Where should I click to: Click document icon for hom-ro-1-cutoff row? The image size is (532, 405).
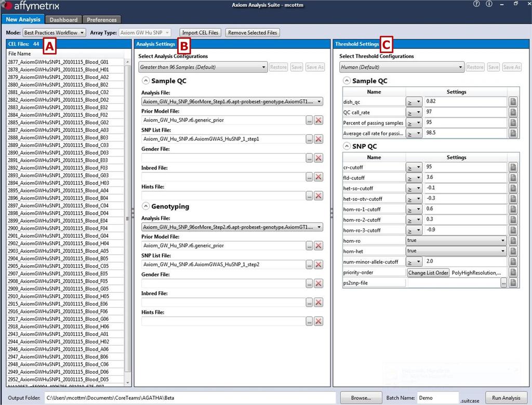(513, 209)
